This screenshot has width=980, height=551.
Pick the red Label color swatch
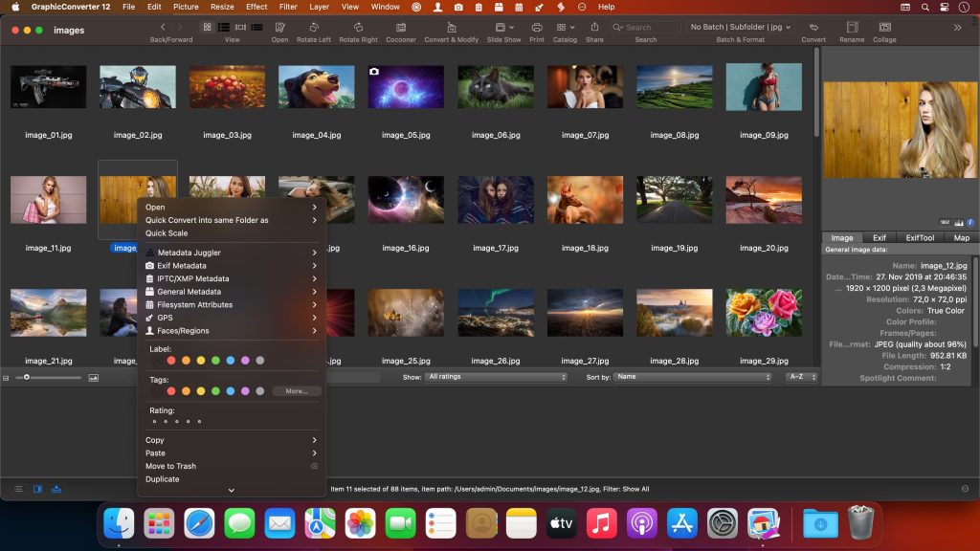pos(171,361)
